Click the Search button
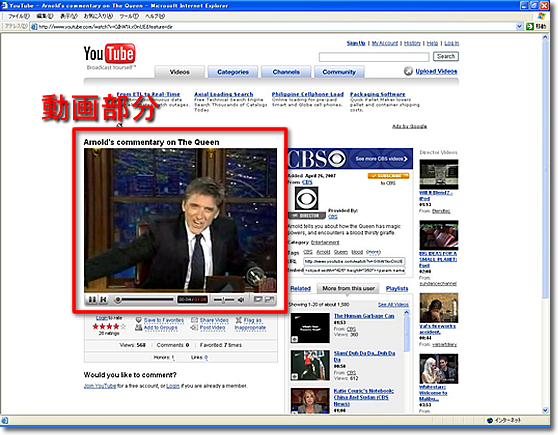Image resolution: width=558 pixels, height=435 pixels. 446,56
